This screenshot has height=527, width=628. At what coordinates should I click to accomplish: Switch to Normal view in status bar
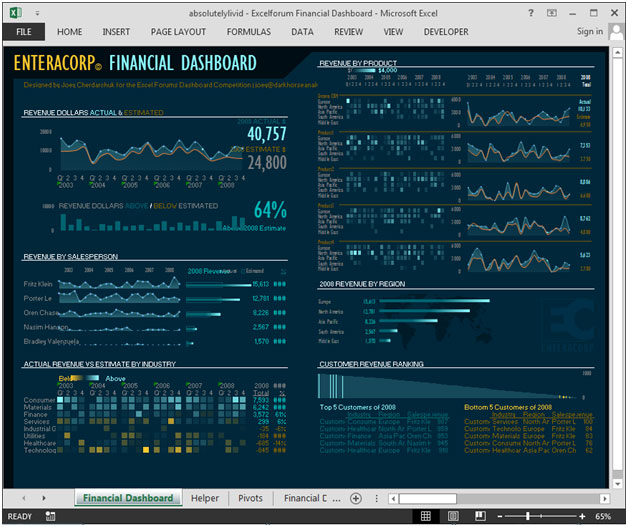425,516
